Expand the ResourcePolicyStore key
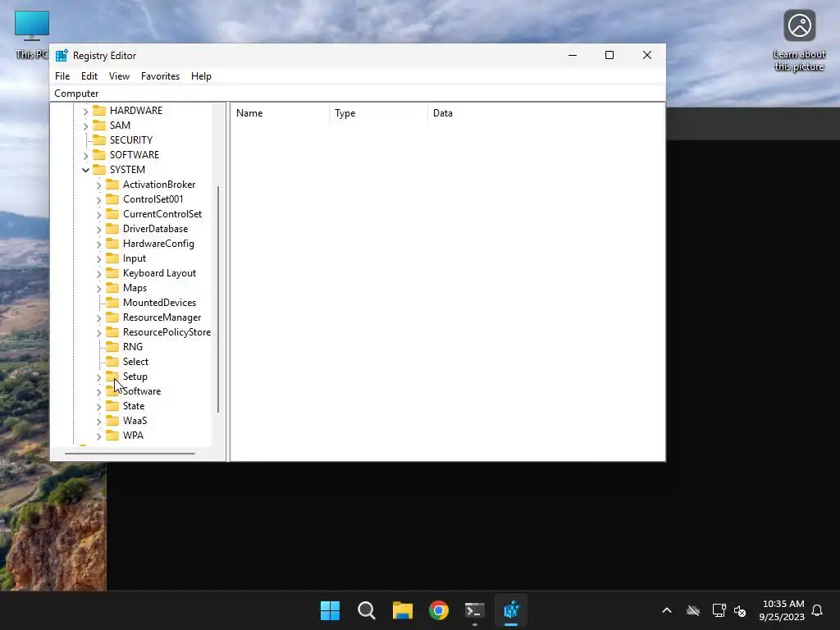The image size is (840, 630). pyautogui.click(x=98, y=333)
